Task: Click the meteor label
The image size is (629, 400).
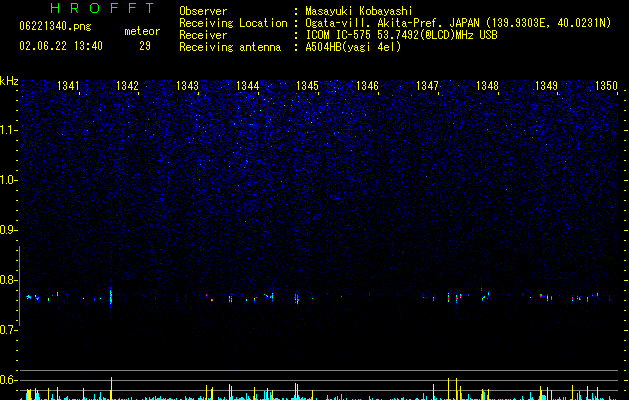Action: click(x=142, y=31)
